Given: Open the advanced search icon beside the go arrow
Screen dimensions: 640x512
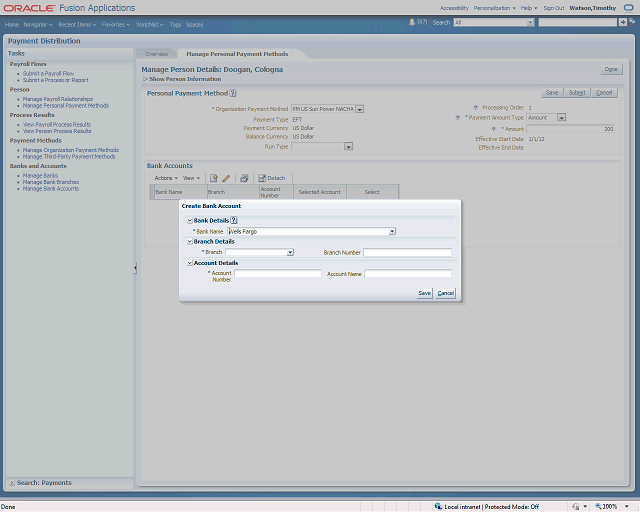Looking at the screenshot, I should (x=632, y=22).
